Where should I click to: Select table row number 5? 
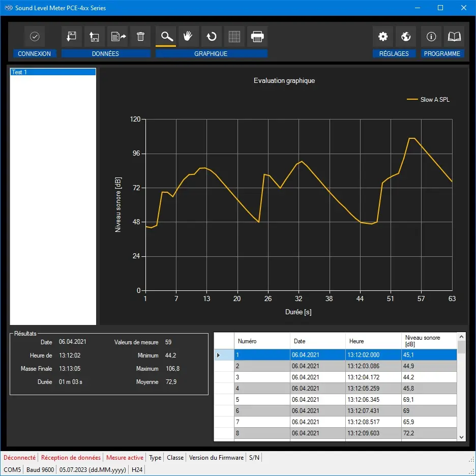point(262,400)
